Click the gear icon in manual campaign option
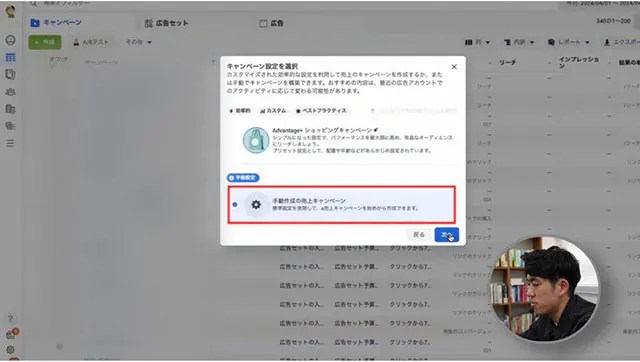 [x=256, y=204]
